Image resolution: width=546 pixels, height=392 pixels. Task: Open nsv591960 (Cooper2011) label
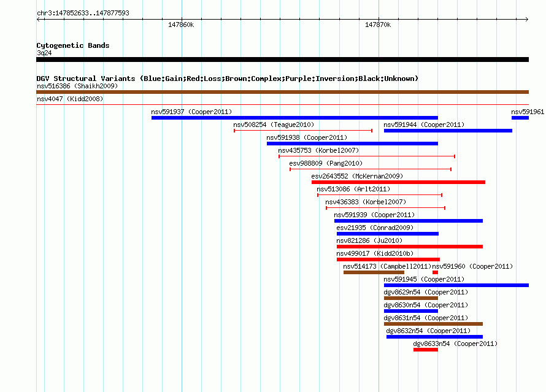[472, 266]
